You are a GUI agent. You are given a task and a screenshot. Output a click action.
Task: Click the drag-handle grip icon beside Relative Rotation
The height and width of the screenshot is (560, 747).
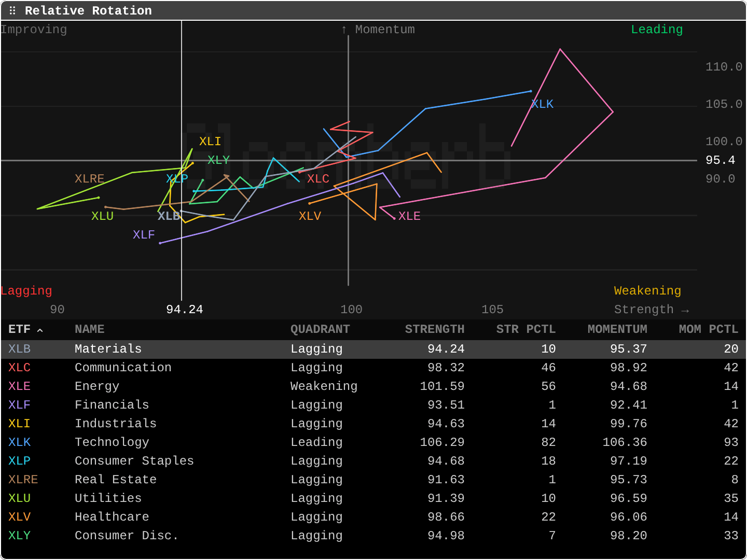pyautogui.click(x=12, y=10)
